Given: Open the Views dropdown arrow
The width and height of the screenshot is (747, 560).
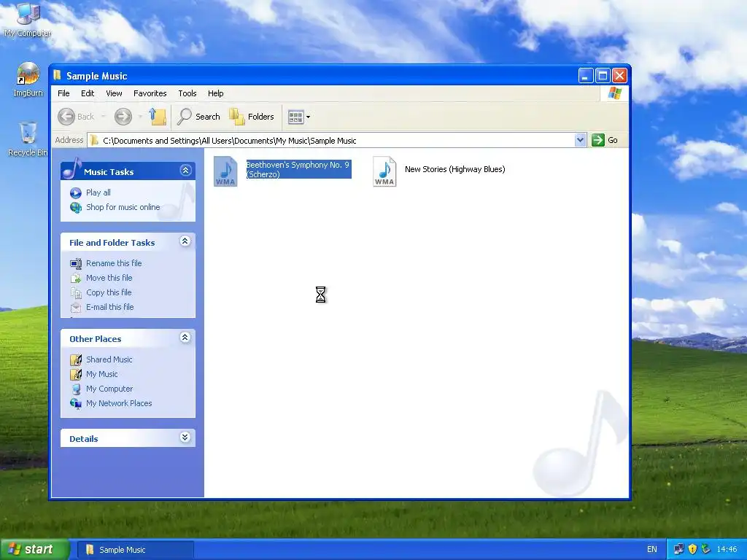Looking at the screenshot, I should click(x=309, y=117).
